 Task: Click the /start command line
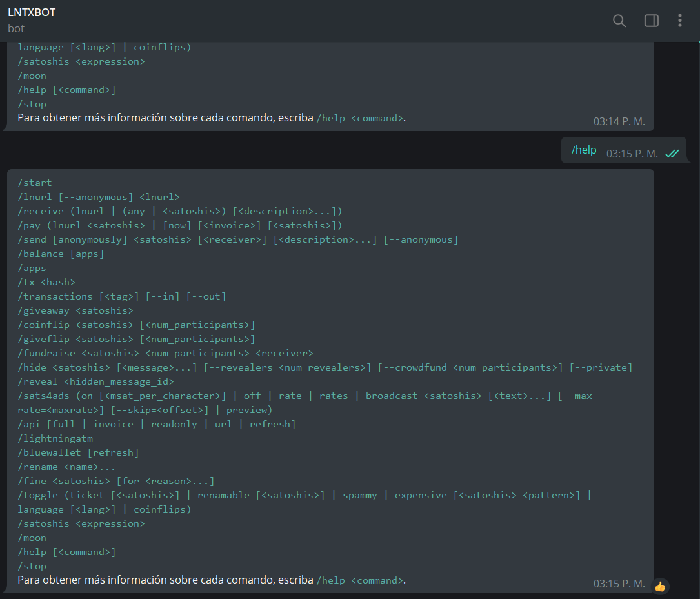point(35,183)
